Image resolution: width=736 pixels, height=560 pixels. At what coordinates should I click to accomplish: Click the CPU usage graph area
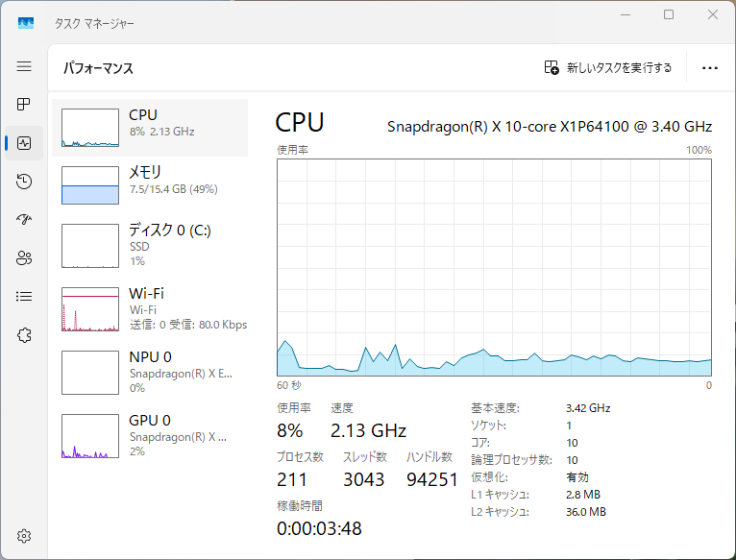(x=494, y=267)
